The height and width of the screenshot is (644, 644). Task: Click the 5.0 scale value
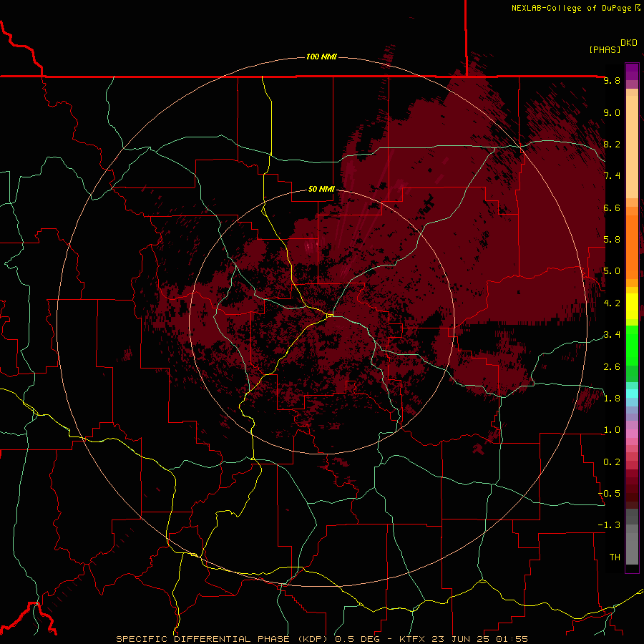pos(612,271)
